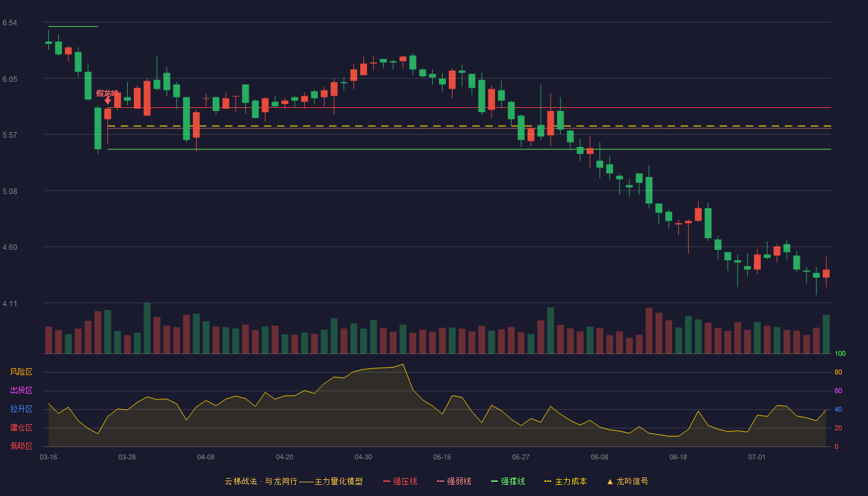Image resolution: width=868 pixels, height=496 pixels.
Task: Click the yellow dashed 主力成本 legend icon
Action: (548, 481)
